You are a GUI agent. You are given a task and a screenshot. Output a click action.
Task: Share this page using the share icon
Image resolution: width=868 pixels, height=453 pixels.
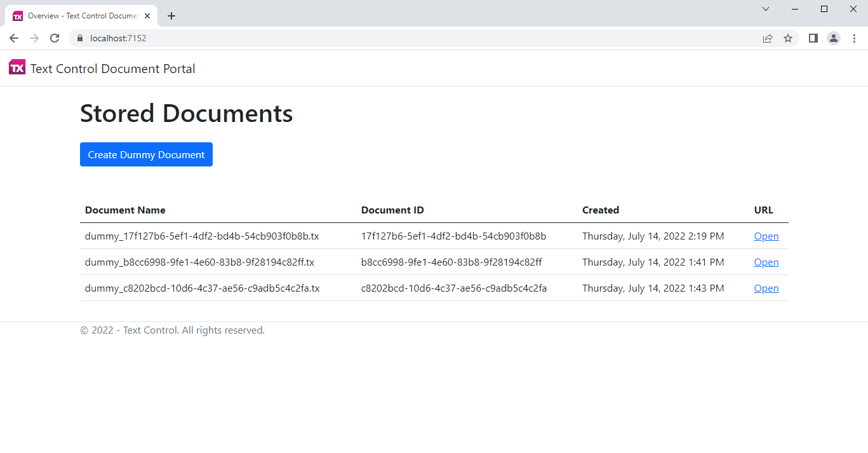coord(768,38)
